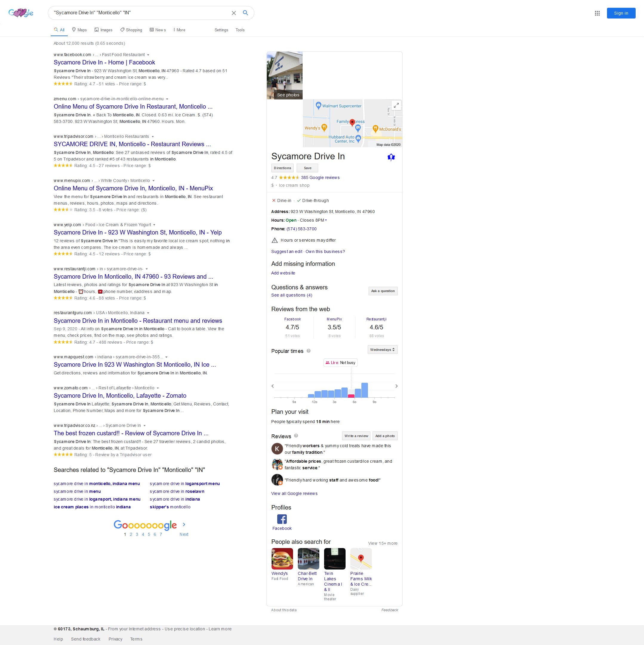Go to next results page arrow
The image size is (644, 645).
(x=184, y=524)
